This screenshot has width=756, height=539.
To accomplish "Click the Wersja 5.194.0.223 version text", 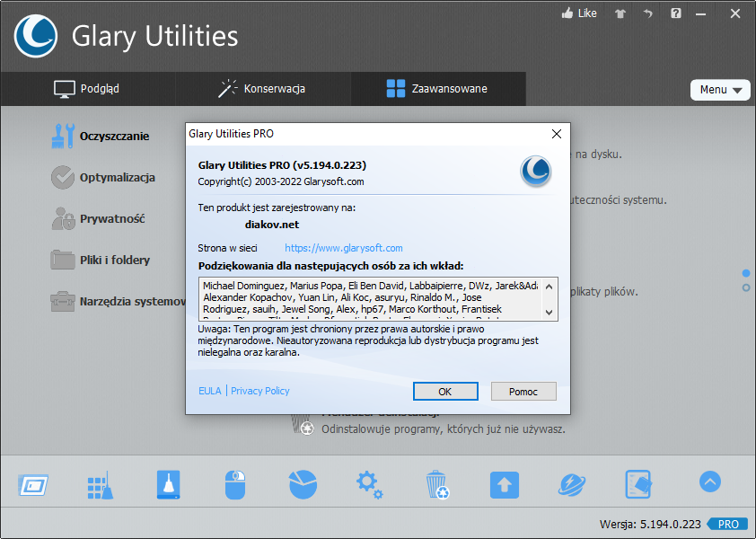I will click(x=650, y=524).
